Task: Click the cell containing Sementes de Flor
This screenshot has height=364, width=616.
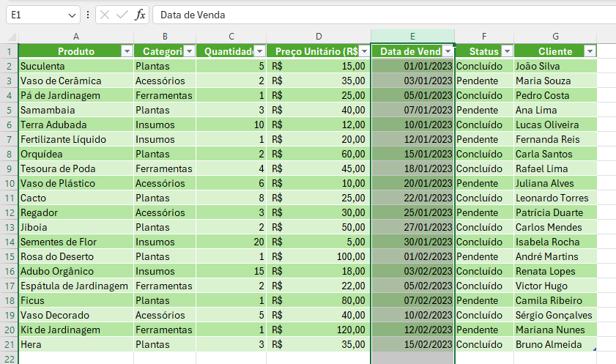Action: [x=76, y=242]
